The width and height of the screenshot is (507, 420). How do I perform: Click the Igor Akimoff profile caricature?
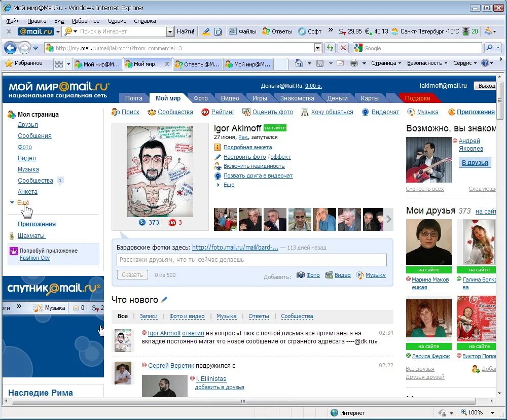pyautogui.click(x=160, y=171)
